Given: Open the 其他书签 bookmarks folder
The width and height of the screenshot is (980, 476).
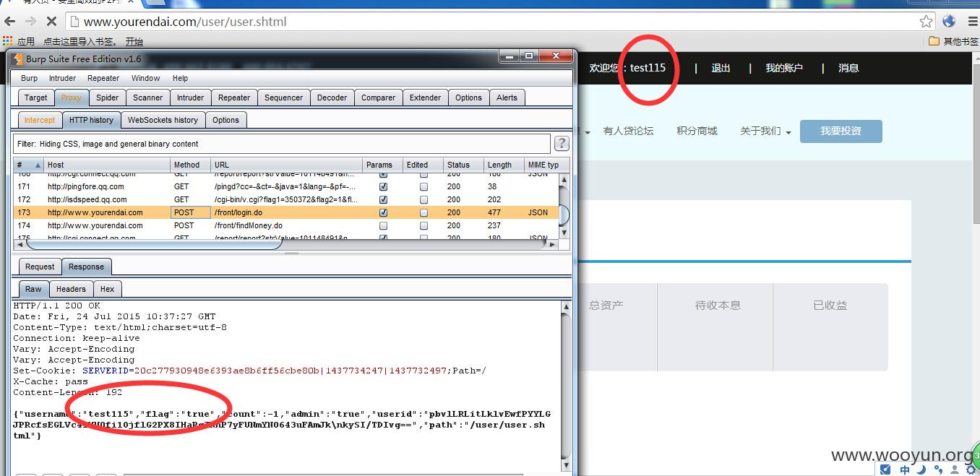Looking at the screenshot, I should 953,41.
